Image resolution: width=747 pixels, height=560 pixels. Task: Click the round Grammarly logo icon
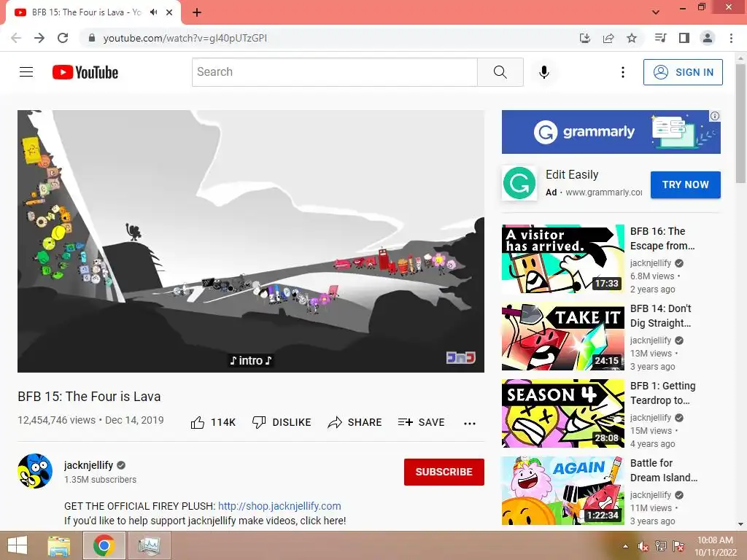(519, 183)
